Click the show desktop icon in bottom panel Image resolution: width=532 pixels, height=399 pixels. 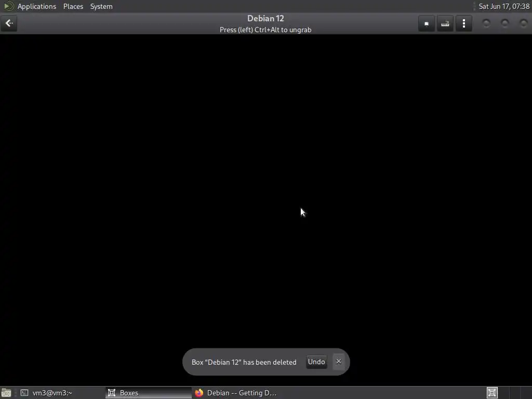tap(6, 393)
